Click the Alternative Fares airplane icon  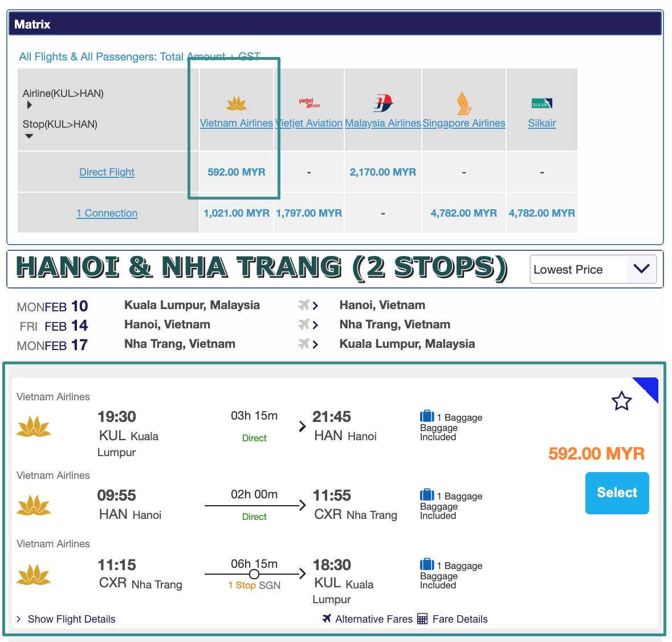tap(327, 618)
